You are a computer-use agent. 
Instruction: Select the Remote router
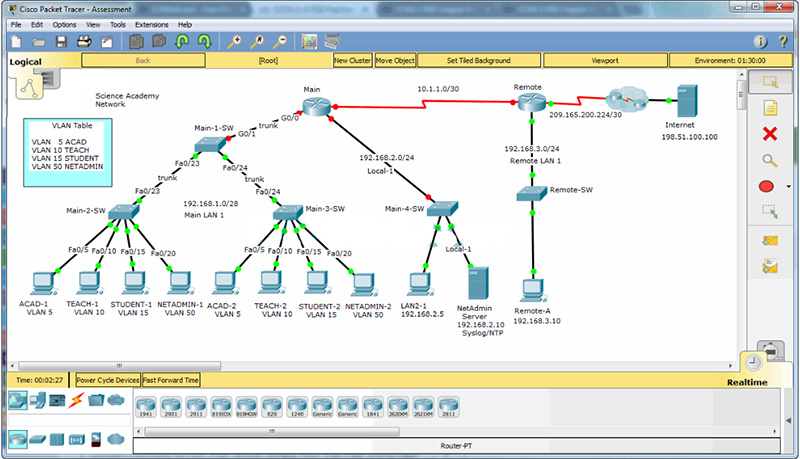531,103
